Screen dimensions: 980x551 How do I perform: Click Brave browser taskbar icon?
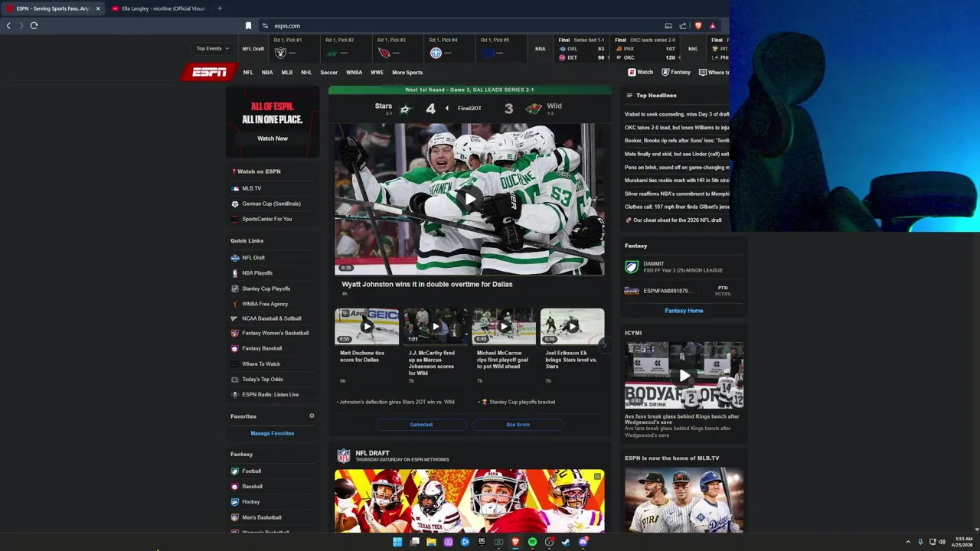pyautogui.click(x=515, y=542)
